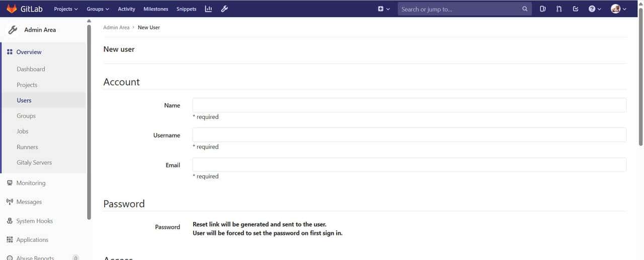Open the issues icon in top bar

pyautogui.click(x=543, y=9)
